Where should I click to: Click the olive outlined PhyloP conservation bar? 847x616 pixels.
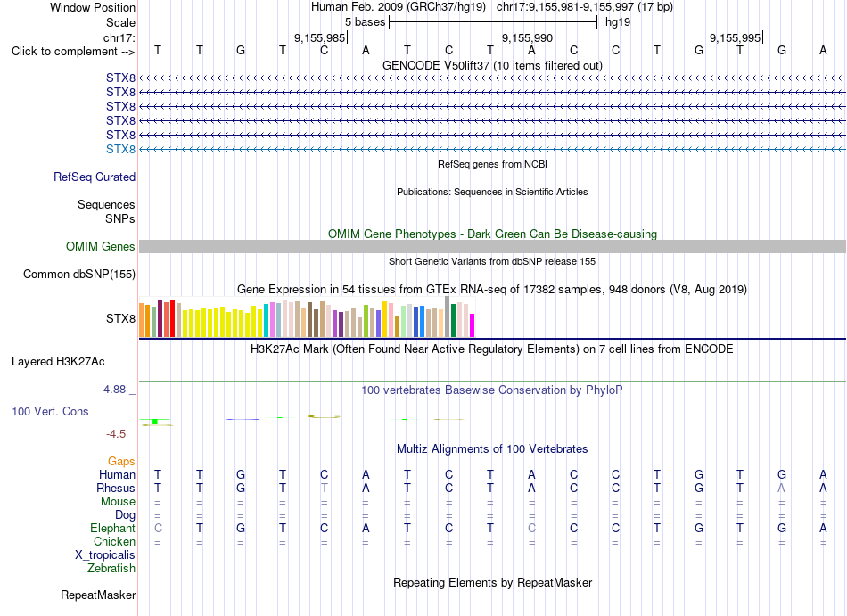(325, 416)
